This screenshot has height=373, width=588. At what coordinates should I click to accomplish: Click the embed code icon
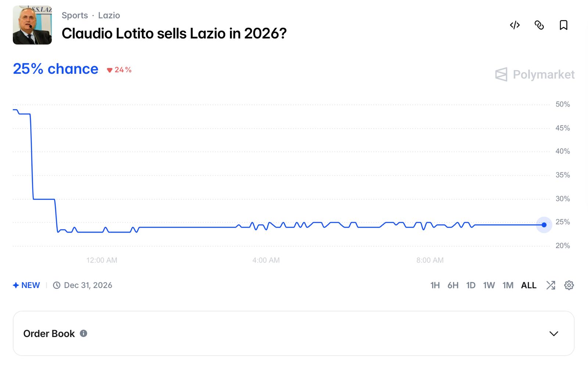coord(514,25)
